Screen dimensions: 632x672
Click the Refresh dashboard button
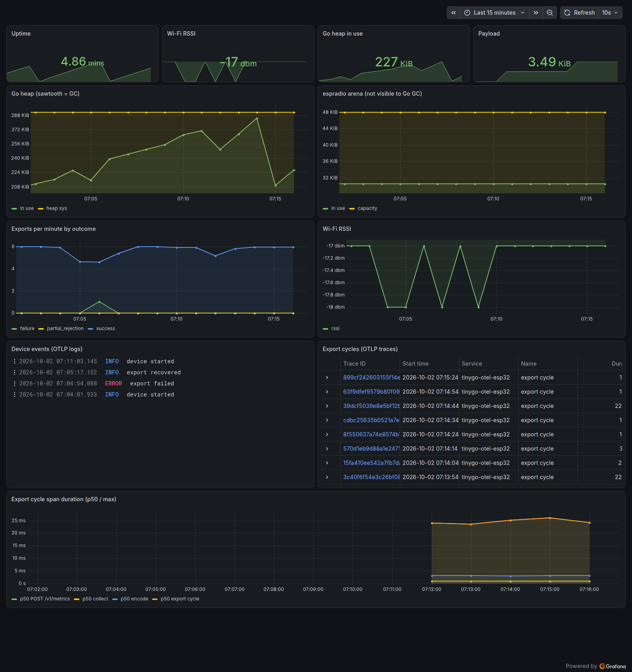(579, 13)
